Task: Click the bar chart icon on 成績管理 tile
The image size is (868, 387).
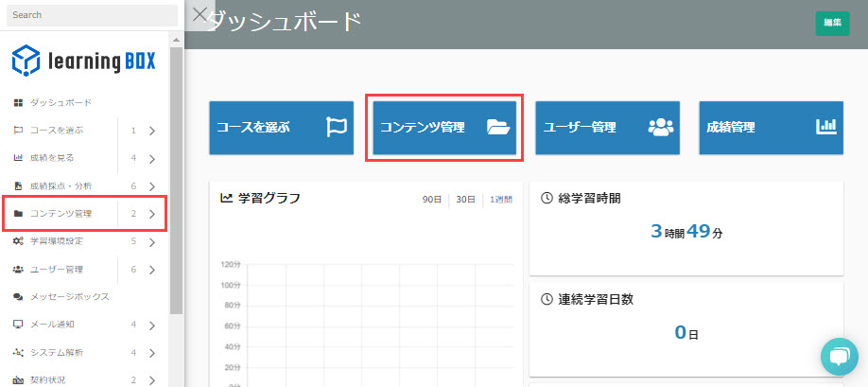Action: point(825,127)
